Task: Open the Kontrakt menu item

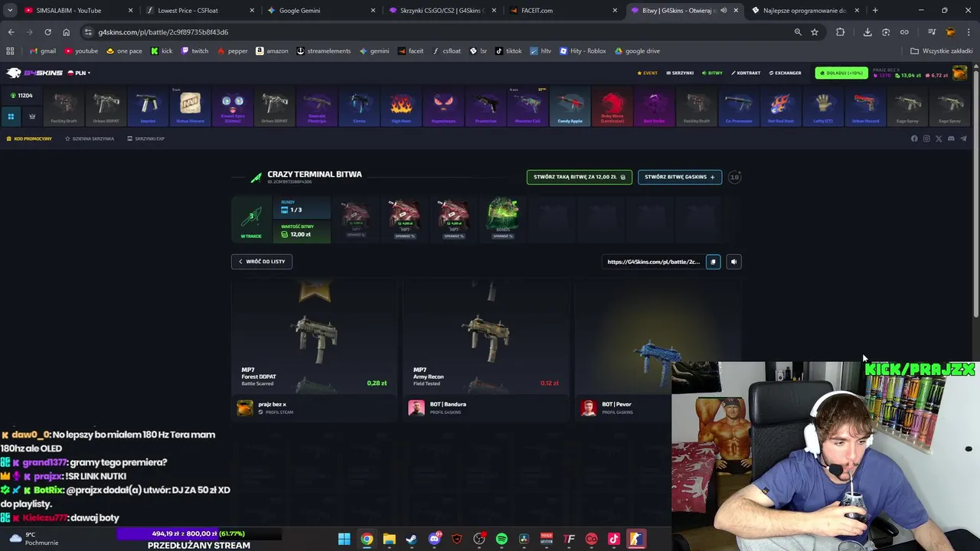Action: (x=746, y=73)
